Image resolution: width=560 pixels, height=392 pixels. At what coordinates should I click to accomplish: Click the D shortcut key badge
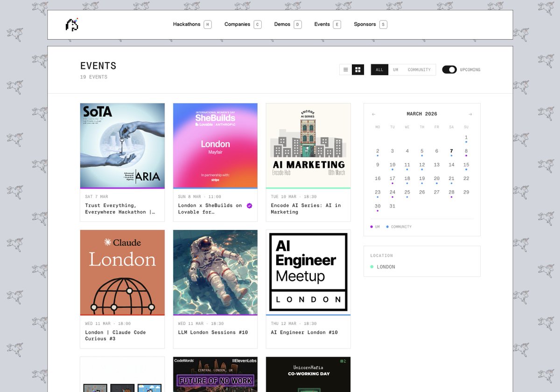[x=298, y=25]
